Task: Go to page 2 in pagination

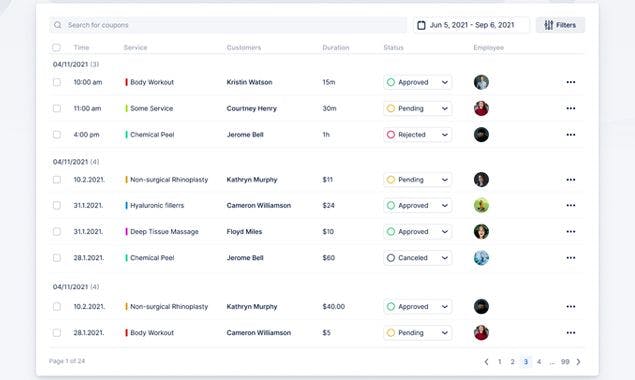Action: pyautogui.click(x=512, y=362)
